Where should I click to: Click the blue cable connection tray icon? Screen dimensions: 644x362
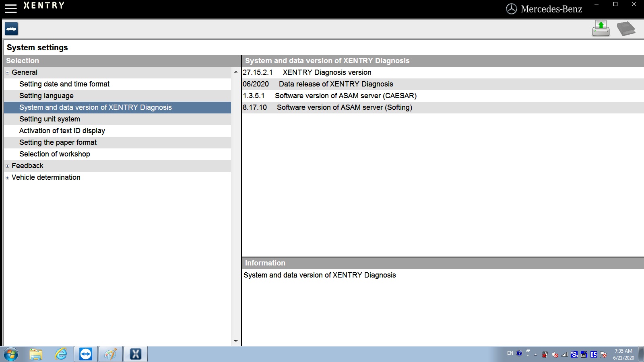point(574,355)
